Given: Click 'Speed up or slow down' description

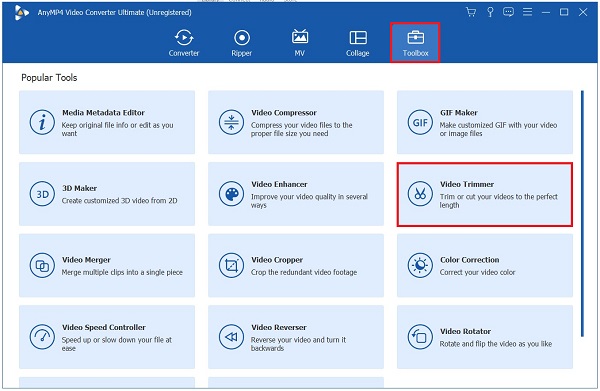Looking at the screenshot, I should coord(117,344).
